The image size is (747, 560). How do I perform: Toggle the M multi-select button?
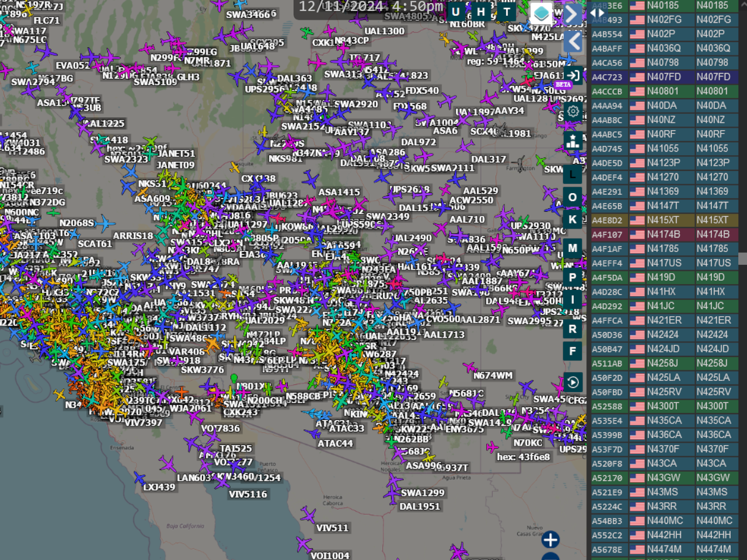pyautogui.click(x=573, y=248)
